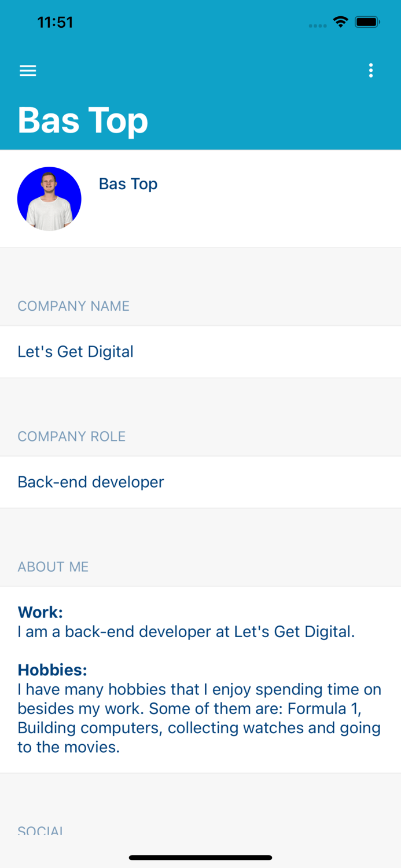Tap the hobbies description paragraph
The height and width of the screenshot is (868, 401).
point(199,718)
